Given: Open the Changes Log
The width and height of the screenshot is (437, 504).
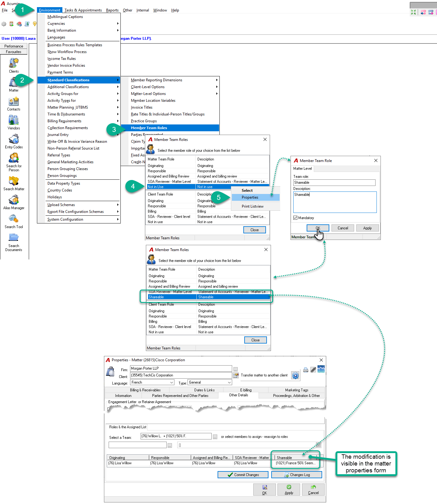Looking at the screenshot, I should 297,475.
